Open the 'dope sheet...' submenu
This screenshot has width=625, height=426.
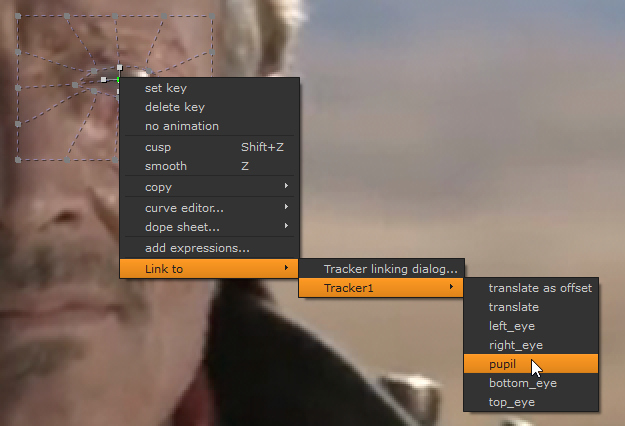pyautogui.click(x=180, y=227)
